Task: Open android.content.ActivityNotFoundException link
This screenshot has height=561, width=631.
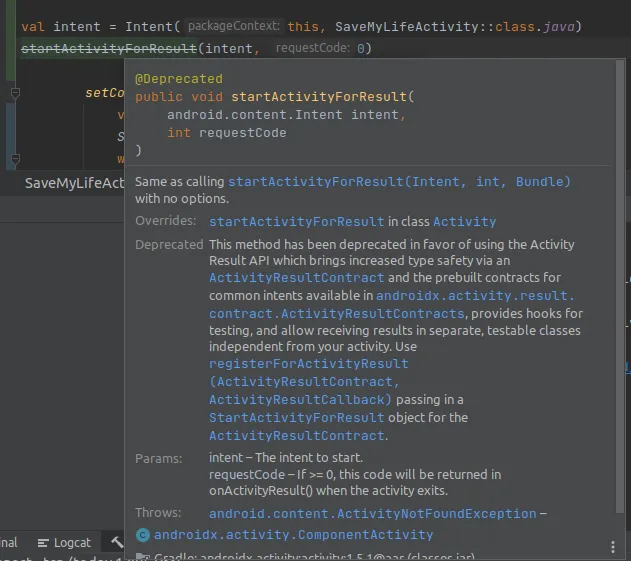Action: coord(373,514)
